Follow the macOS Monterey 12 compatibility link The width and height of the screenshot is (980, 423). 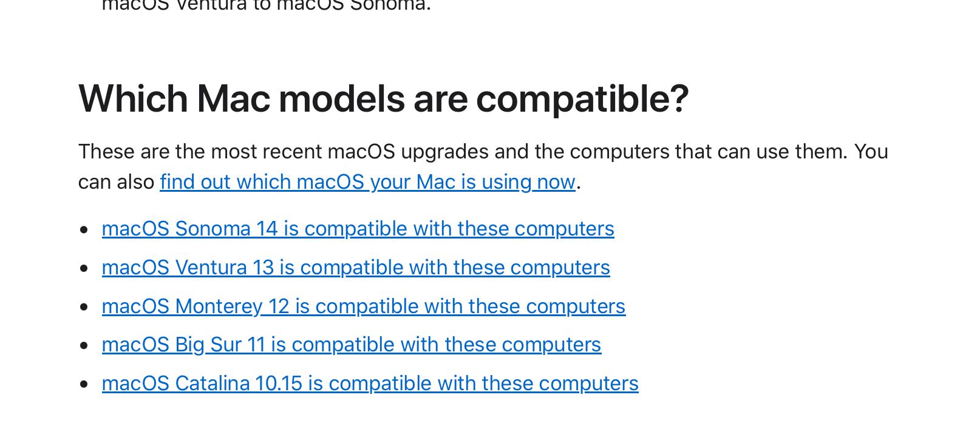tap(363, 306)
